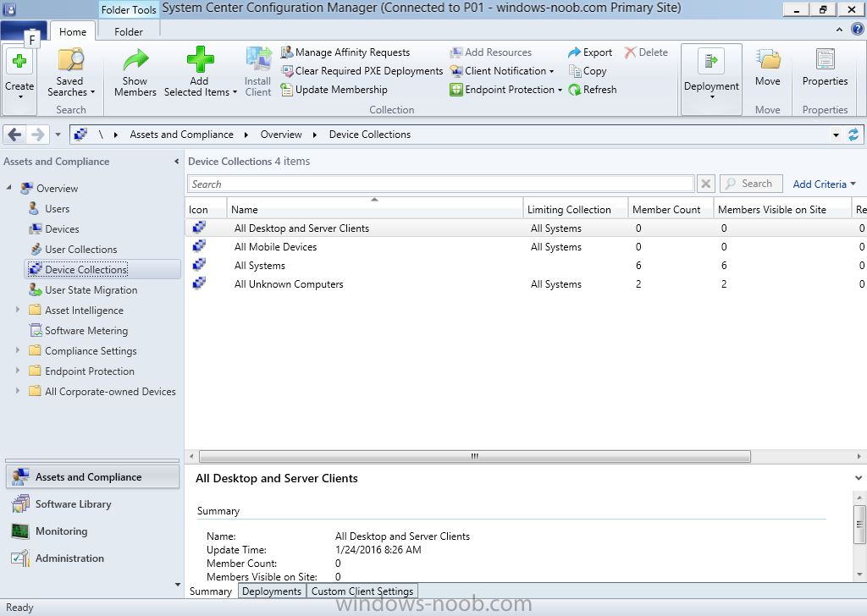Click Assets and Compliance in breadcrumb
Screen dimensions: 867x616
pyautogui.click(x=181, y=135)
